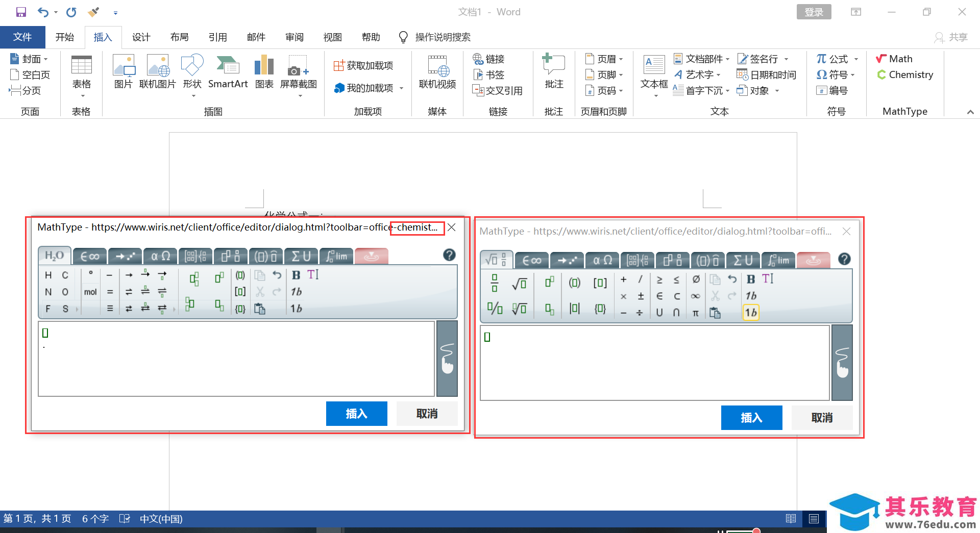Click the 共享 share button

(x=952, y=37)
